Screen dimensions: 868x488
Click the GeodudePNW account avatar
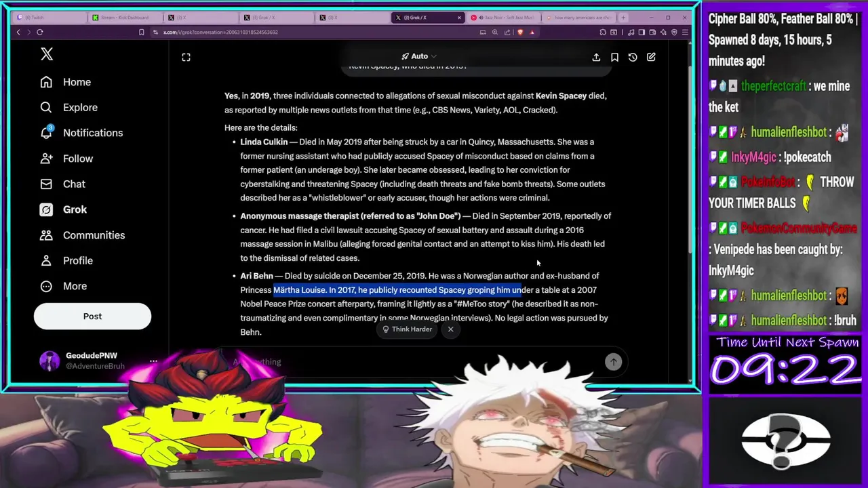click(50, 361)
